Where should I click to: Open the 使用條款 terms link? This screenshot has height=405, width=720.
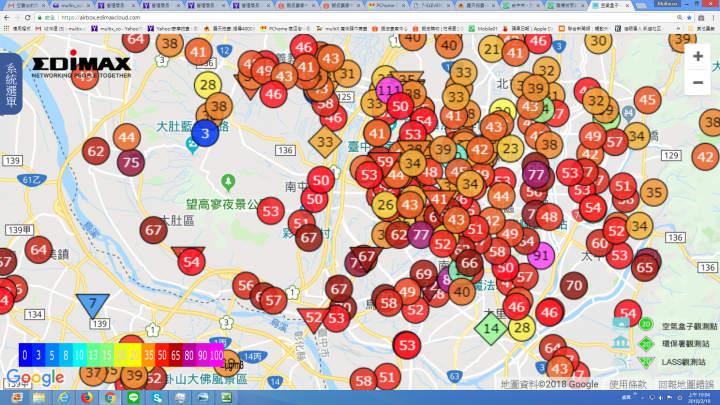pyautogui.click(x=628, y=384)
